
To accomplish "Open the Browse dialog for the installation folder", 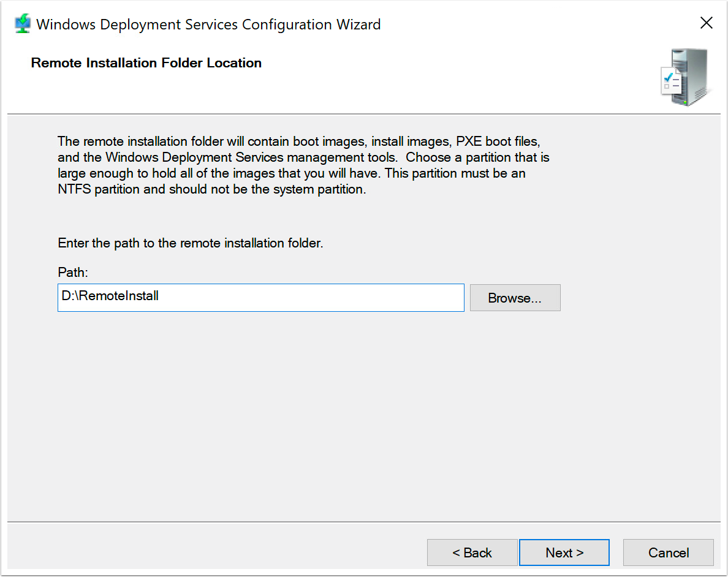I will [x=515, y=298].
